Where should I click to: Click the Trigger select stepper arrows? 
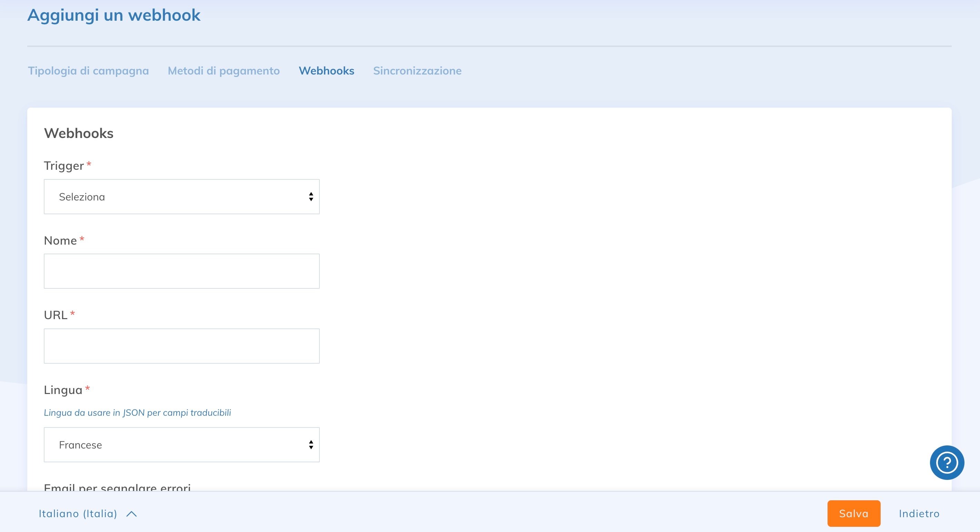pyautogui.click(x=310, y=196)
